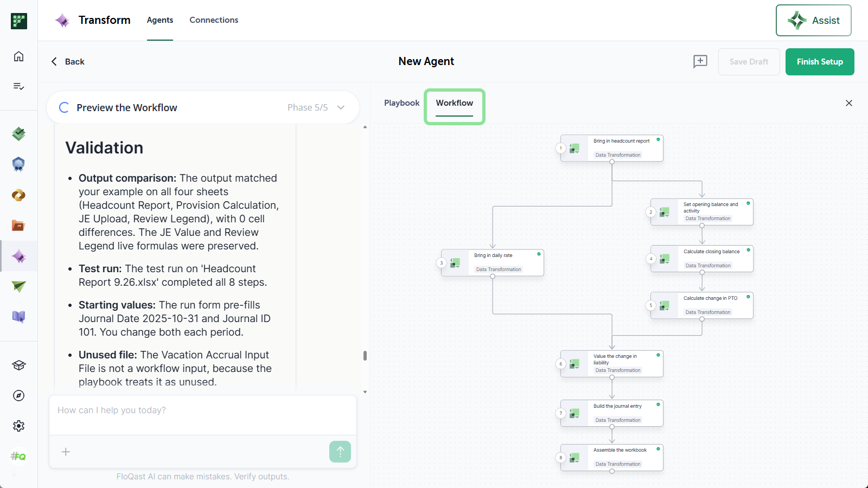
Task: Open the checklist icon in sidebar
Action: 19,86
